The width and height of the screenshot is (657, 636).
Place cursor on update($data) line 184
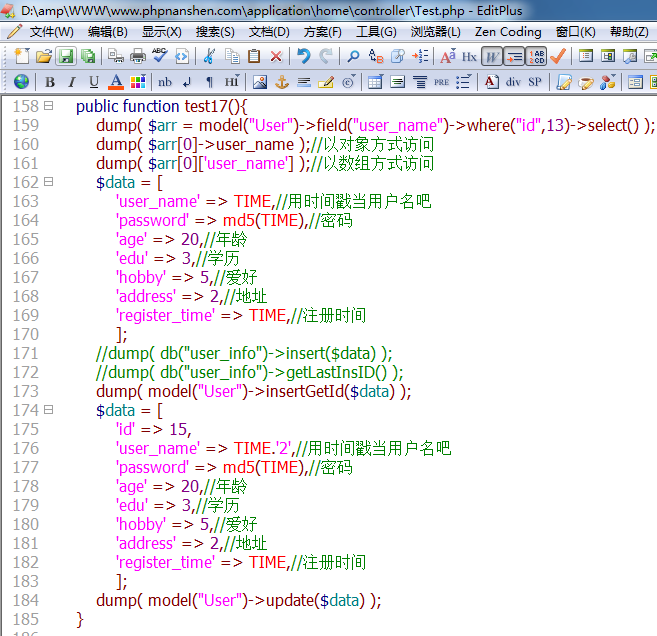coord(239,600)
